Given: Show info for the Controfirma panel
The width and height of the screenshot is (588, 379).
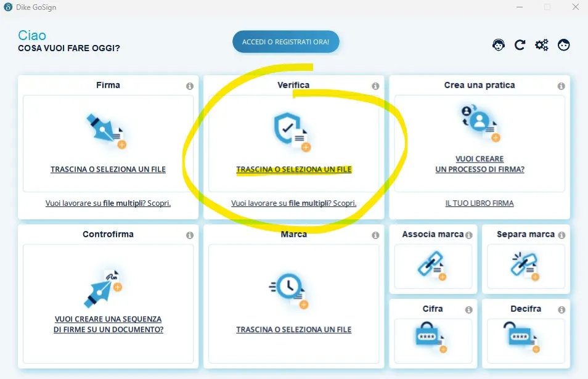Looking at the screenshot, I should pos(190,235).
